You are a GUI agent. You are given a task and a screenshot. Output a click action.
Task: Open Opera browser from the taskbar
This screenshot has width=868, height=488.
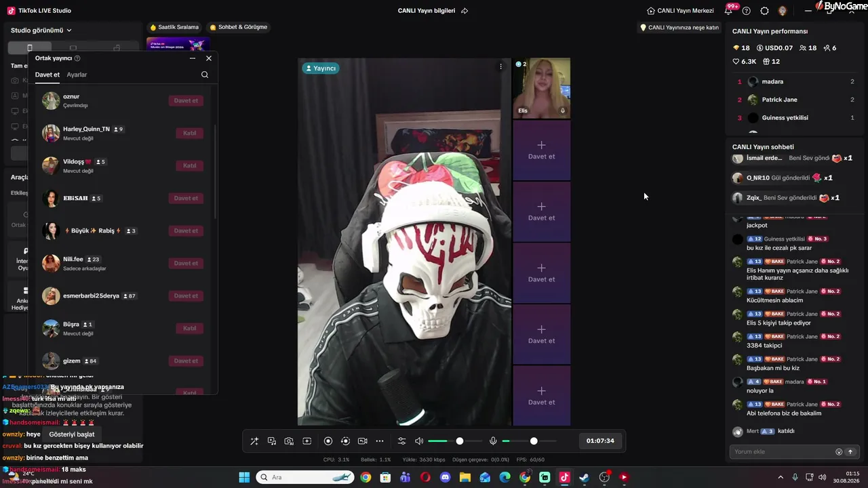coord(425,477)
